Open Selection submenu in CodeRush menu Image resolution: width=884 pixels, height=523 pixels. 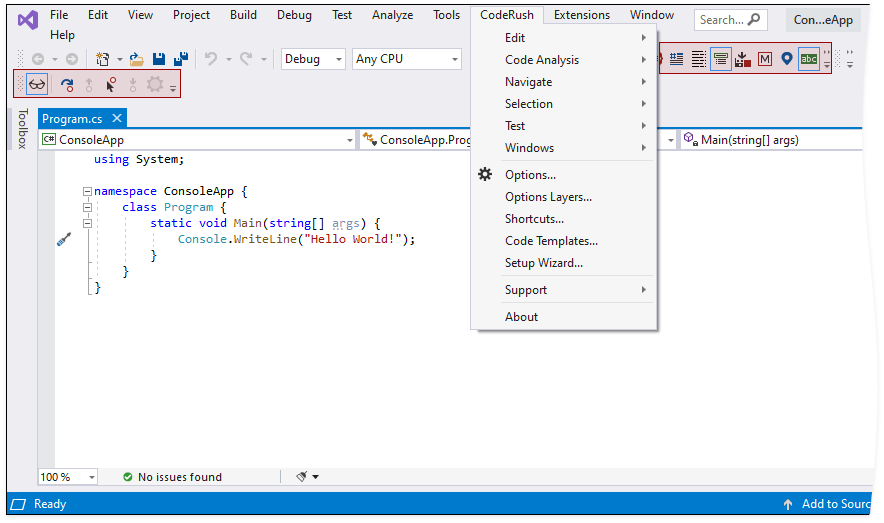564,104
